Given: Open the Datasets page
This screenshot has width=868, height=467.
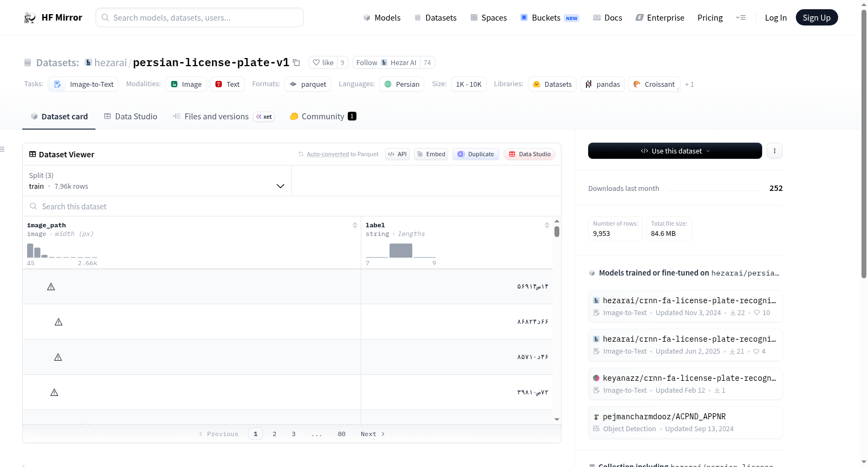Looking at the screenshot, I should pyautogui.click(x=436, y=18).
